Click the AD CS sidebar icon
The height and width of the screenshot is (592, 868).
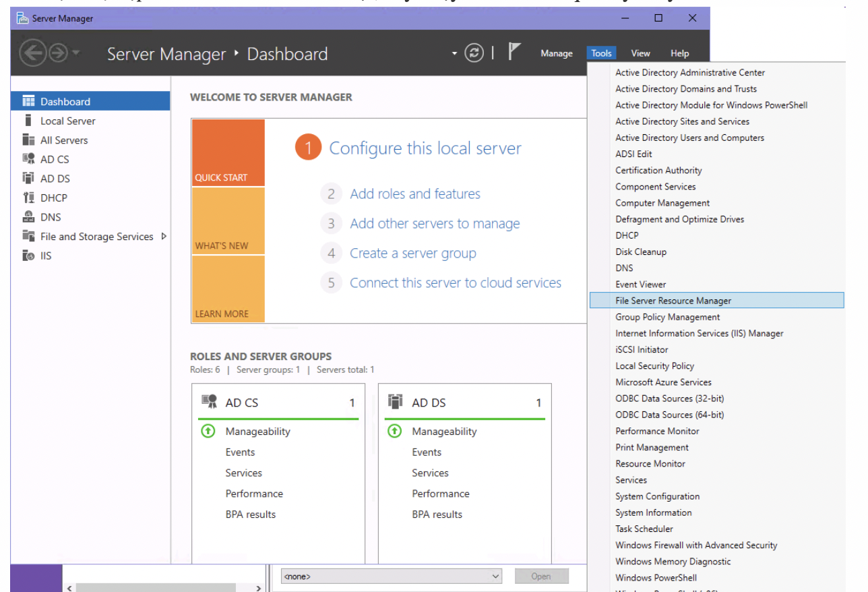point(28,159)
